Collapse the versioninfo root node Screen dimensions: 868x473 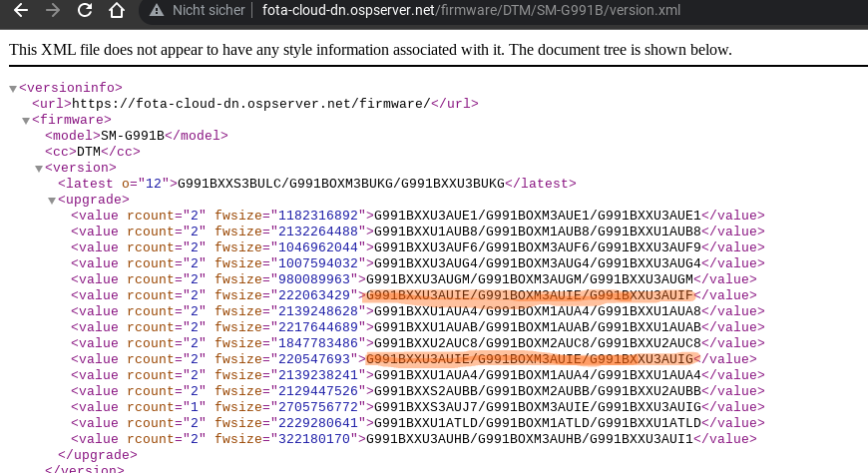pyautogui.click(x=13, y=89)
